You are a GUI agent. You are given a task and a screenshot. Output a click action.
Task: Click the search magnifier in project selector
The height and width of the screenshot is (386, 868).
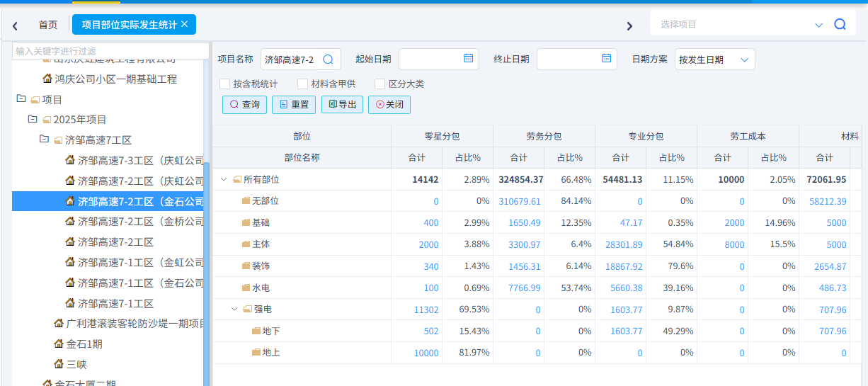(x=840, y=24)
